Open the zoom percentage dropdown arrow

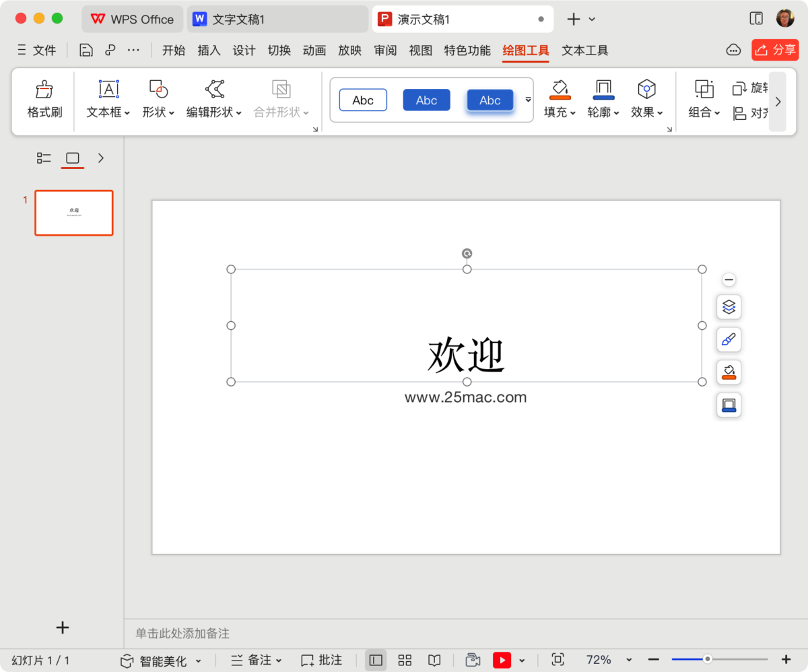point(629,660)
